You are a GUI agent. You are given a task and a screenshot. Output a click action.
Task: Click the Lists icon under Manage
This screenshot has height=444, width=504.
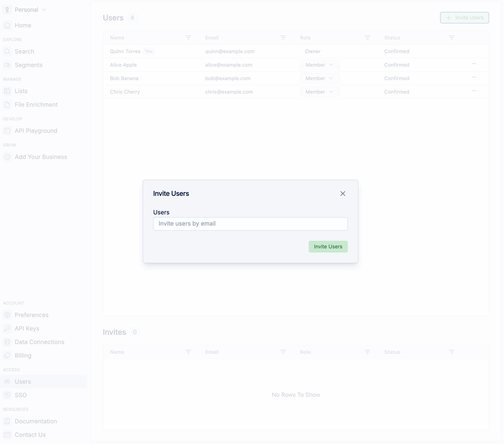click(7, 91)
